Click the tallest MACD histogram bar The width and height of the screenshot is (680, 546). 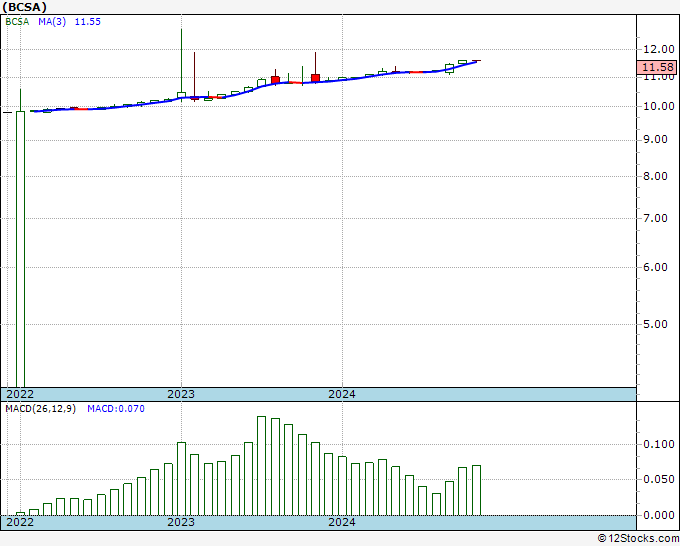click(262, 465)
